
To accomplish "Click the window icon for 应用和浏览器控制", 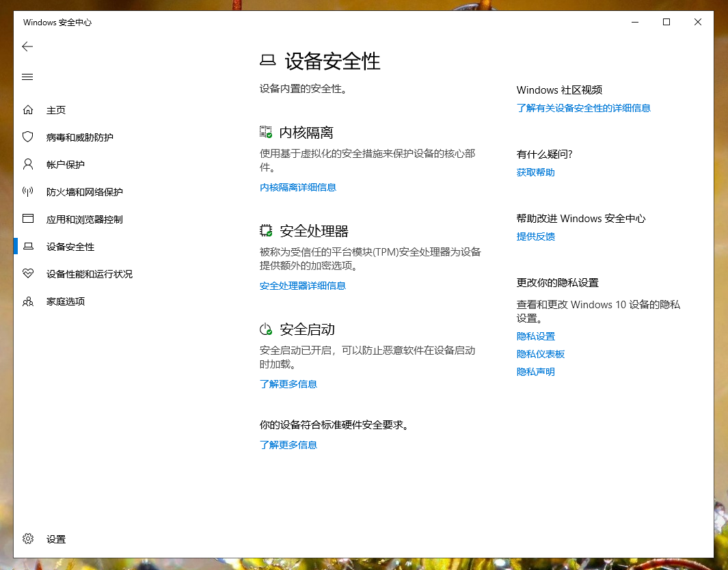I will point(28,219).
